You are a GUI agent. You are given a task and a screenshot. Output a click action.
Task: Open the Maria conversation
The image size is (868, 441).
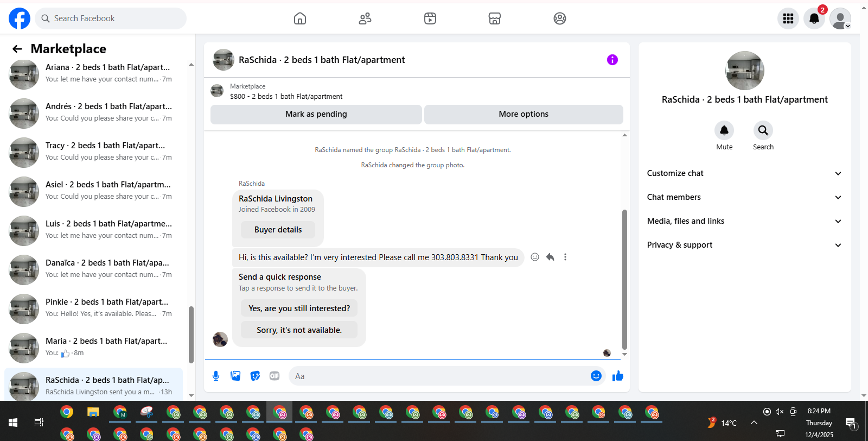[x=93, y=348]
